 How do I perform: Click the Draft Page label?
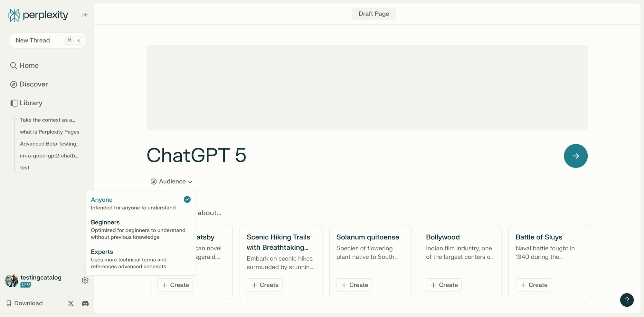click(x=374, y=14)
